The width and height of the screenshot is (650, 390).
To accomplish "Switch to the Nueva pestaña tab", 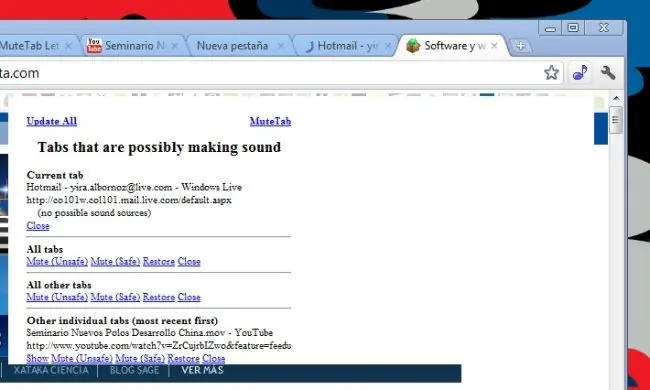I will pos(240,46).
